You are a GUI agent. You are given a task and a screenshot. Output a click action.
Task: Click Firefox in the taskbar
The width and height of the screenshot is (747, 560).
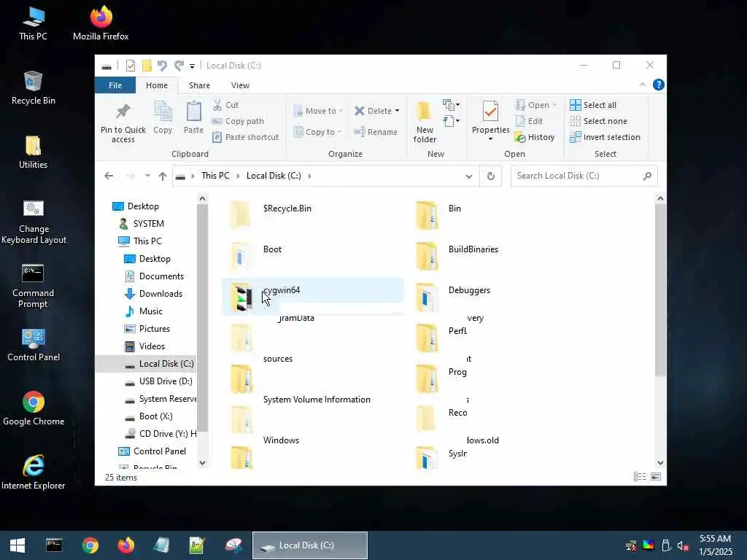125,545
